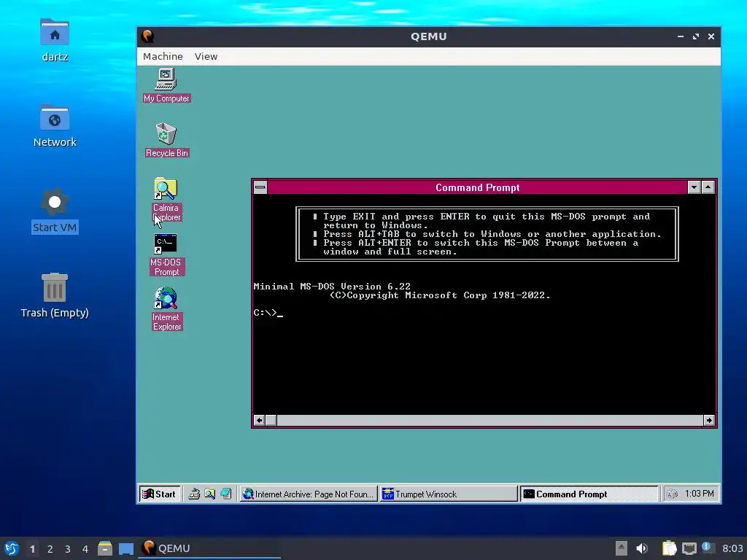Open the View menu in QEMU
The image size is (747, 560).
pyautogui.click(x=206, y=56)
